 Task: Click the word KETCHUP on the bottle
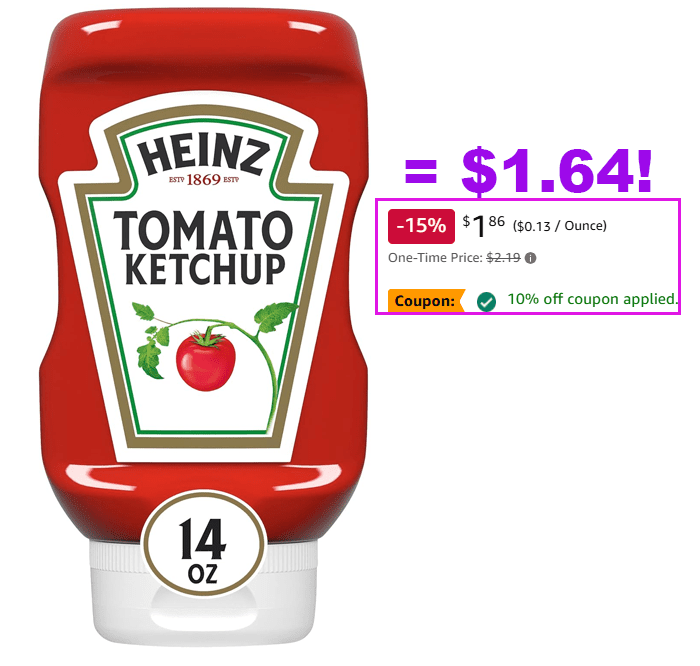click(205, 269)
